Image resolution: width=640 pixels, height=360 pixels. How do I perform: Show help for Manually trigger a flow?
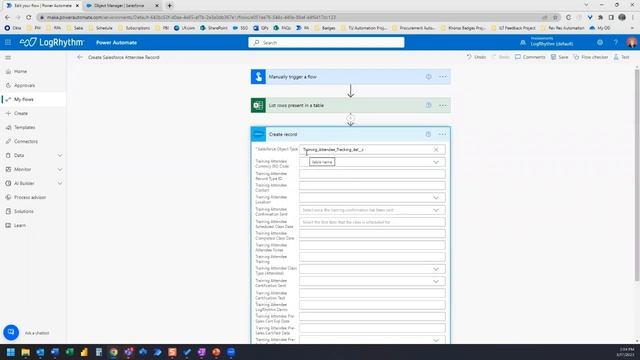(428, 77)
